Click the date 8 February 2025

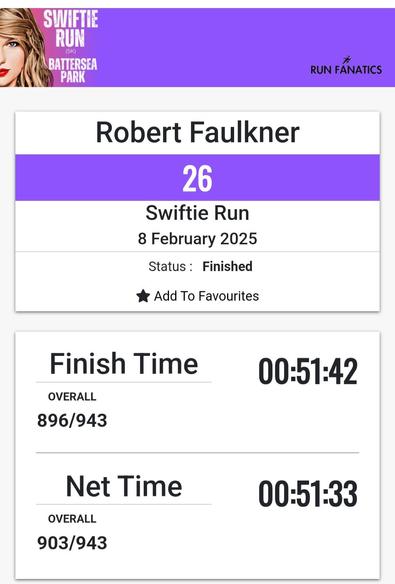[197, 239]
